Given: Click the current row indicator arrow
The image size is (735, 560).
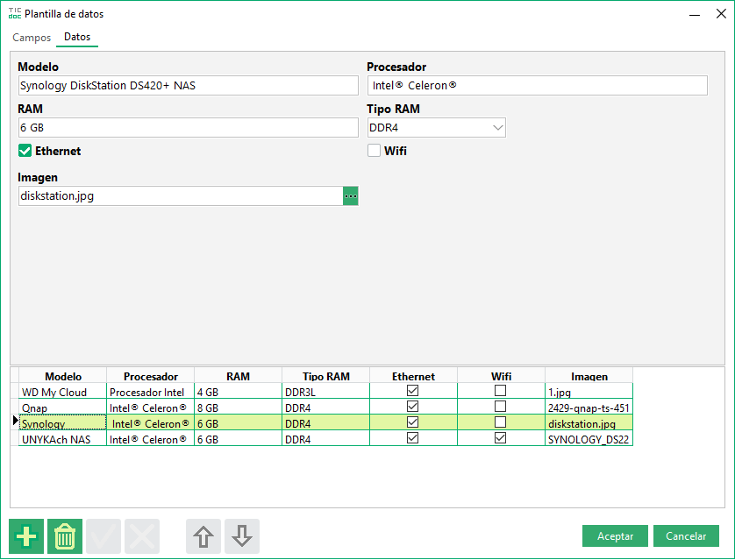Looking at the screenshot, I should 15,421.
